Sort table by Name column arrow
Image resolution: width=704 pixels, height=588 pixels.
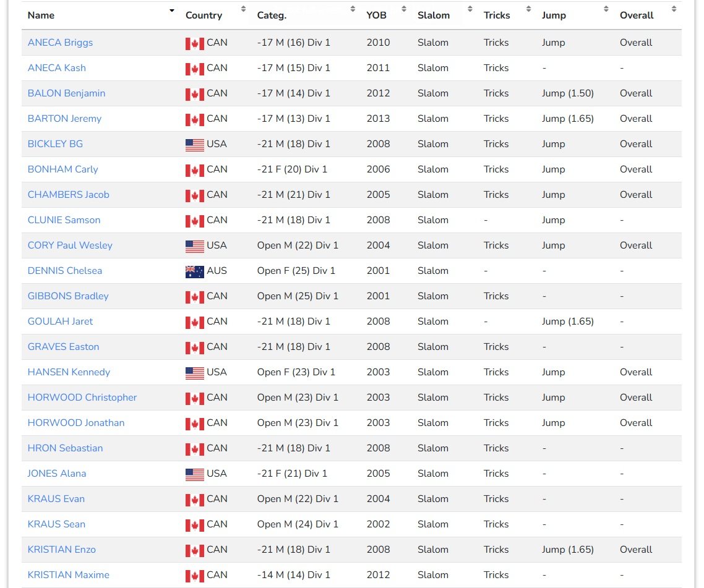tap(171, 11)
